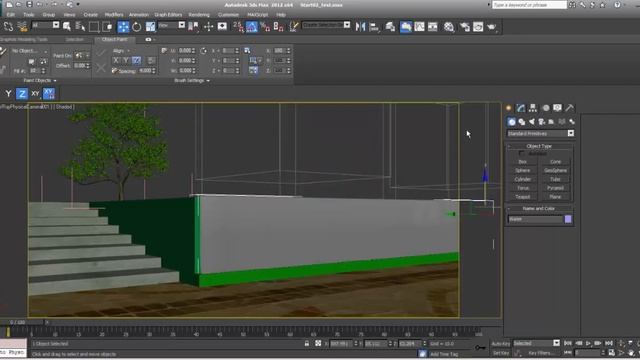Open the Object Paint ribbon tab

click(x=114, y=40)
